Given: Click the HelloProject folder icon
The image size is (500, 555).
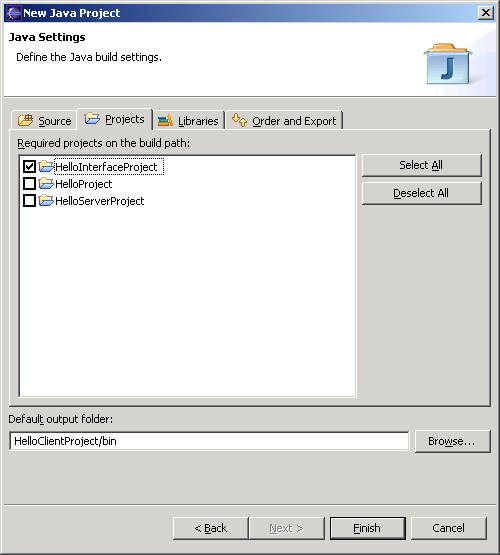Looking at the screenshot, I should pyautogui.click(x=46, y=183).
